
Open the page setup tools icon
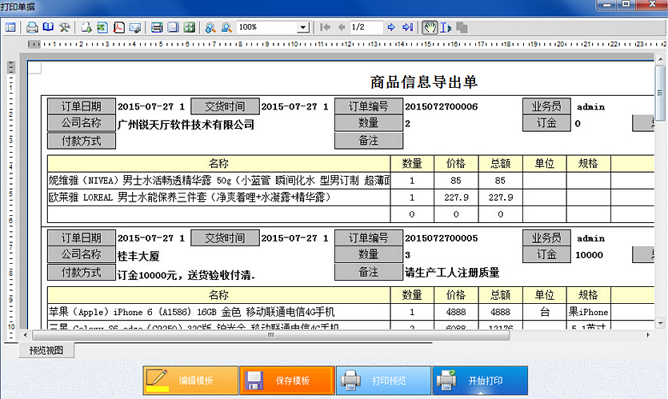pos(64,28)
